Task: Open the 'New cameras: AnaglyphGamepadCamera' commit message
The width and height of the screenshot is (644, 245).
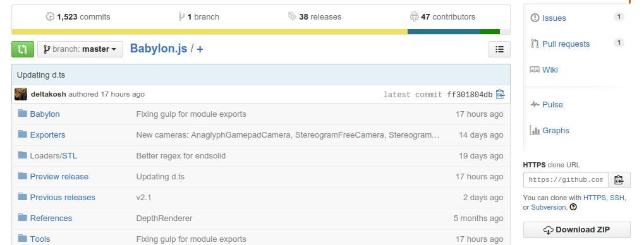Action: [x=288, y=135]
